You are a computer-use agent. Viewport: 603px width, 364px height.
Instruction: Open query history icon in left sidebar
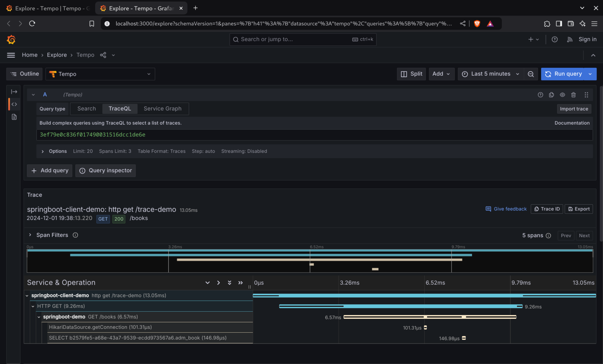tap(14, 117)
